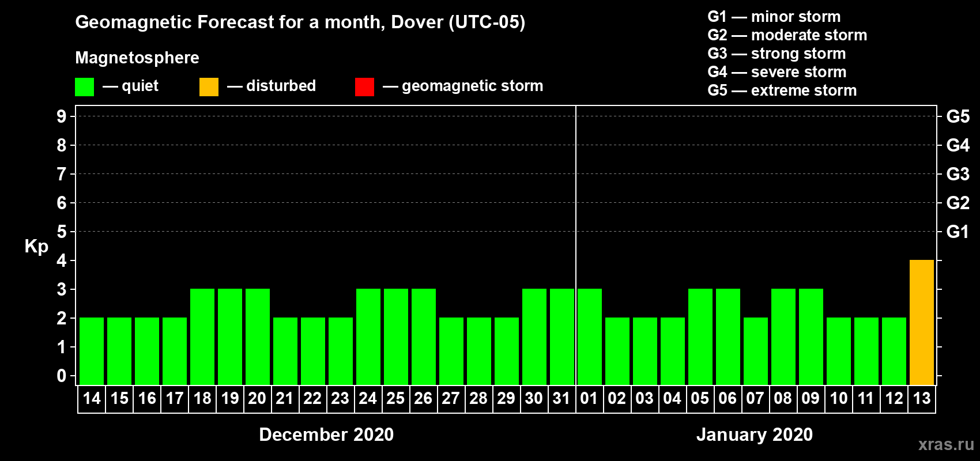The height and width of the screenshot is (461, 980).
Task: Click the bar for January 05
Action: (700, 337)
